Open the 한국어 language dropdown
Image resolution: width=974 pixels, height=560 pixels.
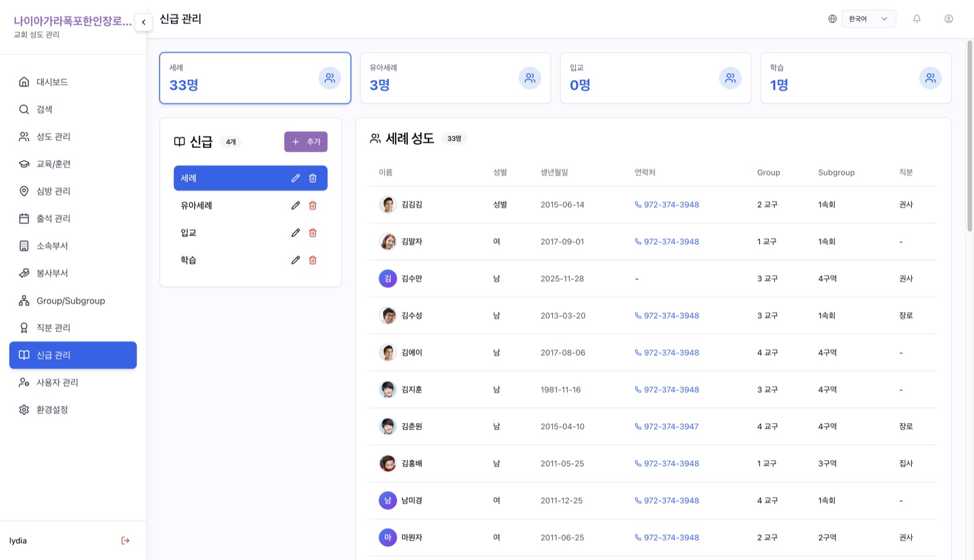[x=869, y=19]
